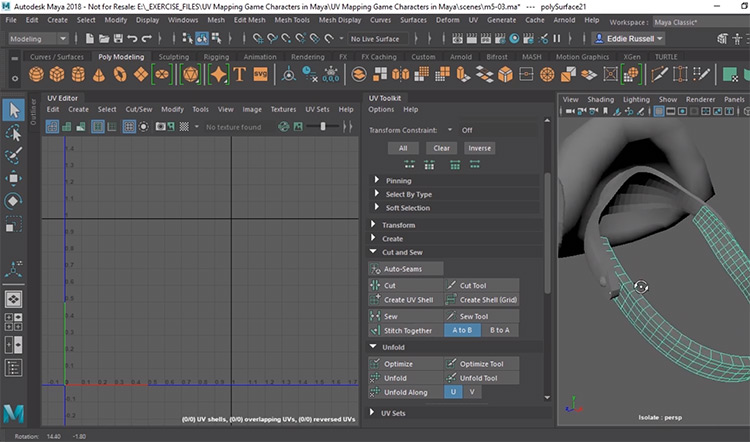Open the Cut/Sew menu in UV Editor
This screenshot has height=442, width=750.
pyautogui.click(x=139, y=109)
